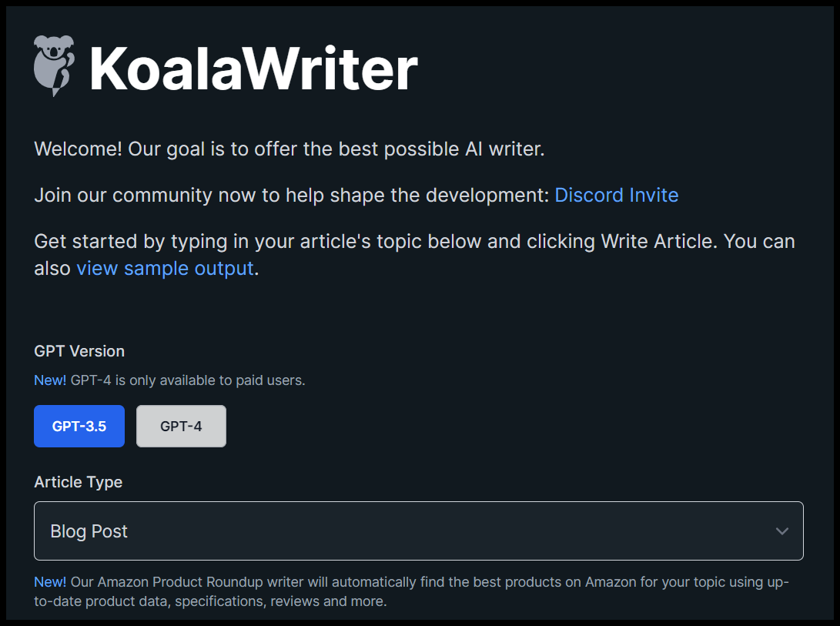The height and width of the screenshot is (626, 840).
Task: Click the KoalaWriter title heading
Action: click(253, 69)
